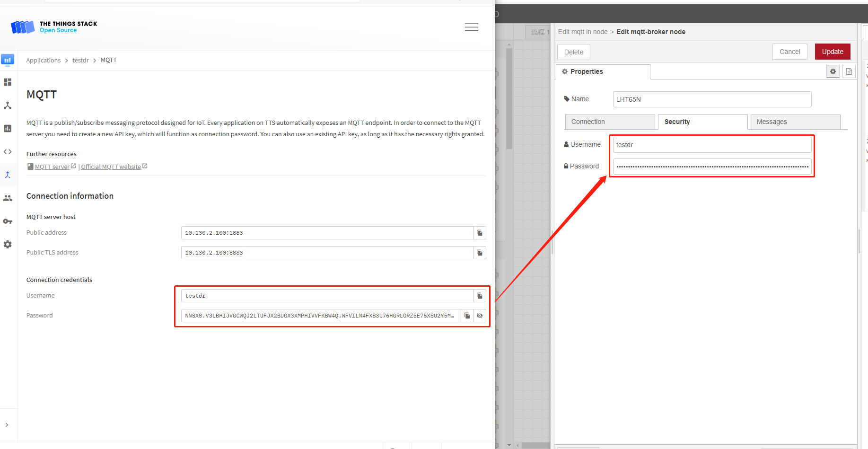Viewport: 868px width, 449px height.
Task: Click the Node-RED Username field
Action: (712, 145)
